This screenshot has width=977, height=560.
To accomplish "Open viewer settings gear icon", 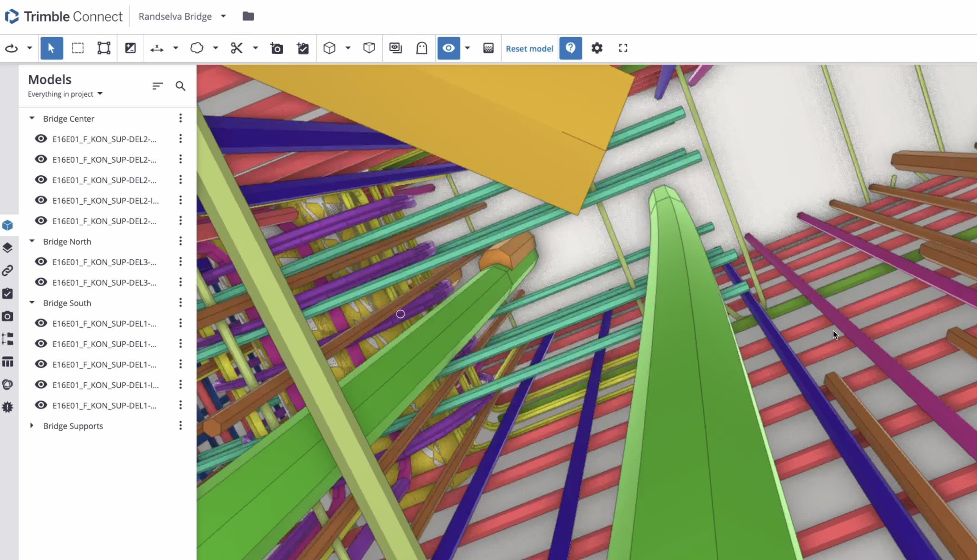I will click(597, 48).
